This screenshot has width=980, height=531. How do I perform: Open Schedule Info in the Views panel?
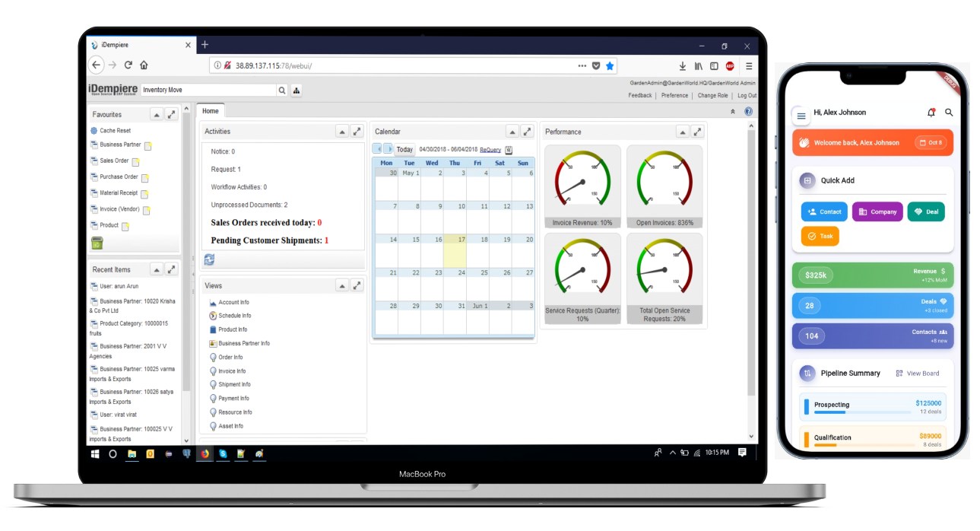(233, 316)
